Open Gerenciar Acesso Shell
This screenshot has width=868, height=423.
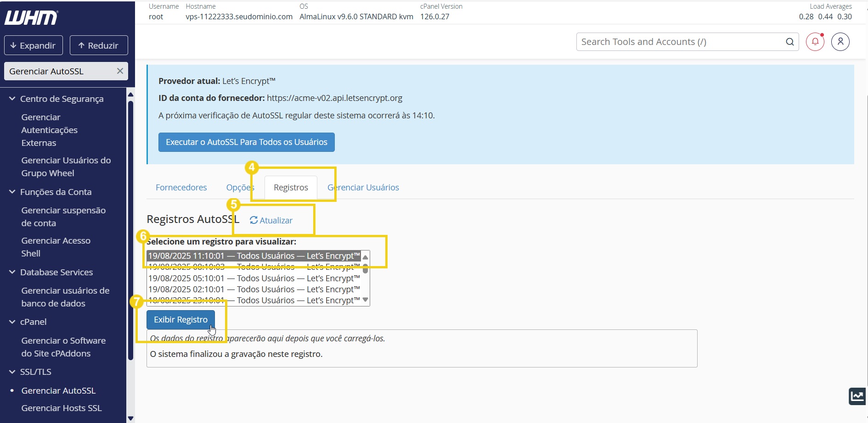pyautogui.click(x=56, y=247)
